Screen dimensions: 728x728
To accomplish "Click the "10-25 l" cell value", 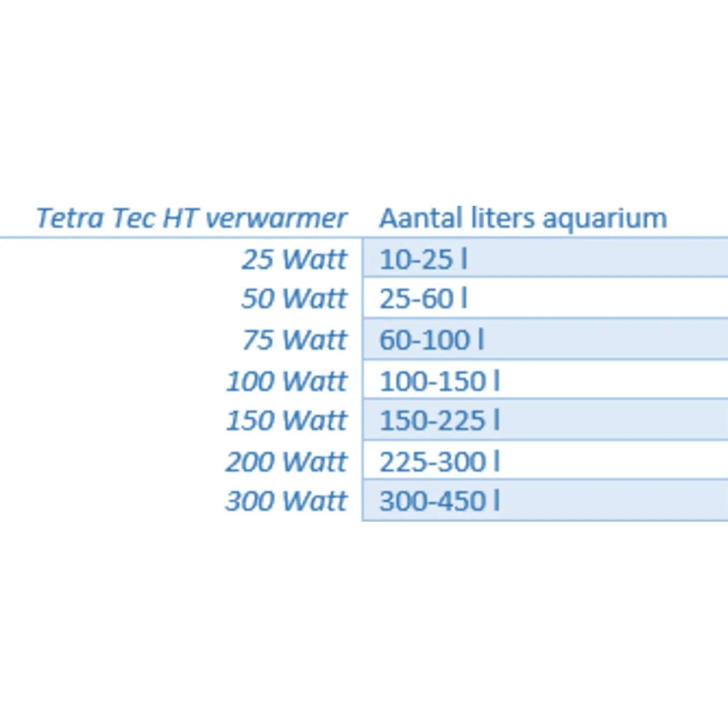I will (x=423, y=259).
